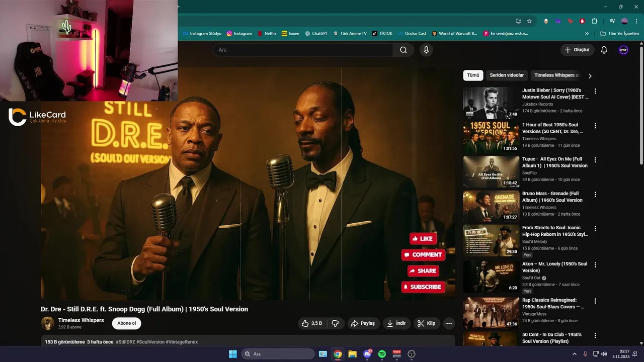Viewport: 644px width, 362px height.
Task: Open more actions ellipsis under the video
Action: pyautogui.click(x=449, y=323)
